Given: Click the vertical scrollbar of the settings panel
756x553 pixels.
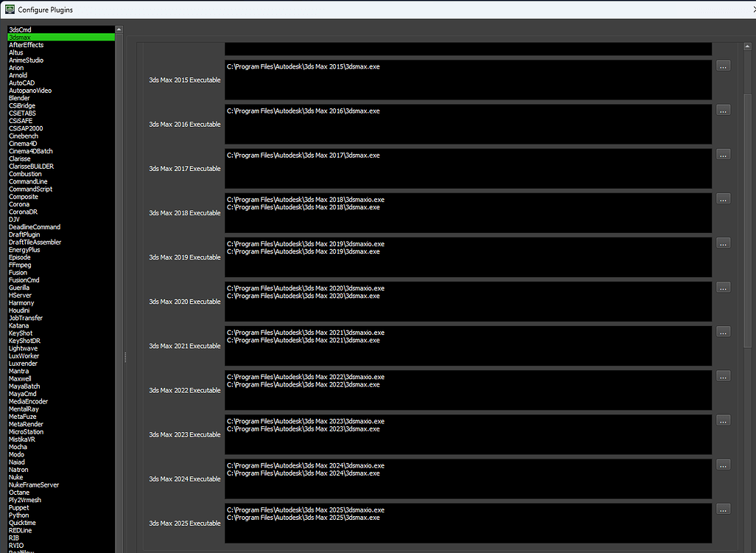Looking at the screenshot, I should [x=749, y=295].
